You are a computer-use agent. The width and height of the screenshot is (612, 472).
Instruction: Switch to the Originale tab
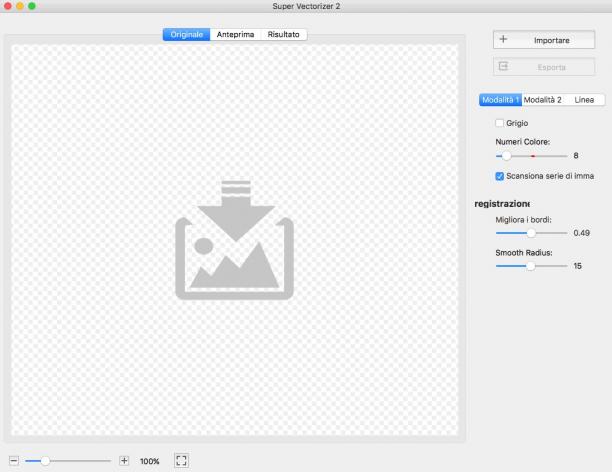click(x=187, y=34)
